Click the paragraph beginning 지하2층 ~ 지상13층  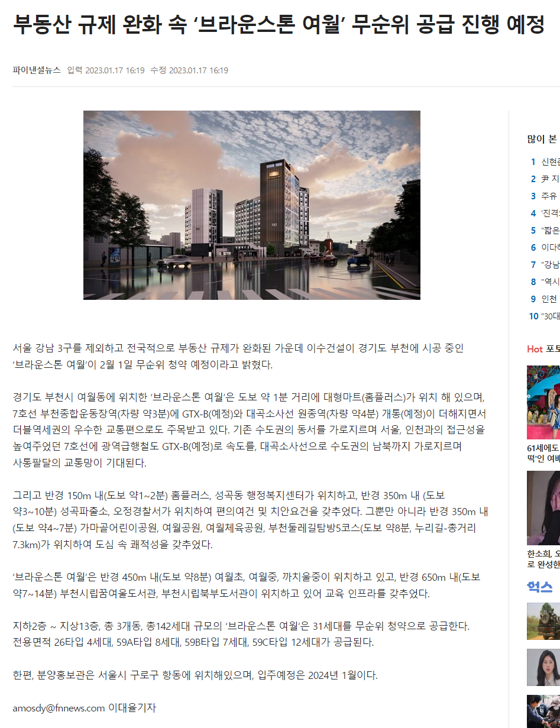pyautogui.click(x=241, y=633)
